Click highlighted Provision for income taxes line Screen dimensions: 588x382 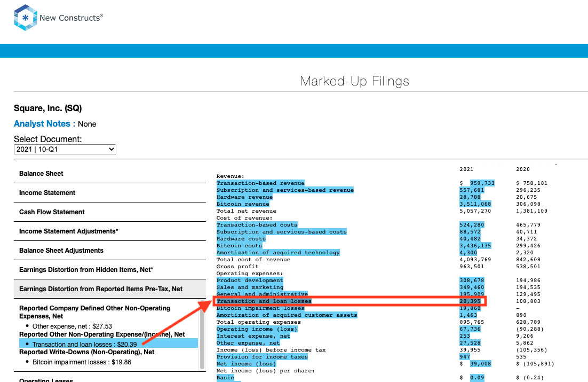pos(262,357)
